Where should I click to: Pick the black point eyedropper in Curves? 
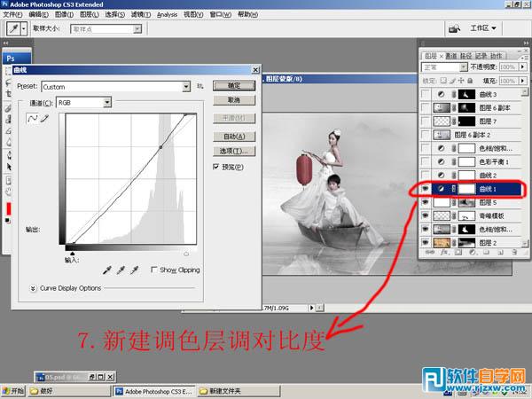[107, 270]
